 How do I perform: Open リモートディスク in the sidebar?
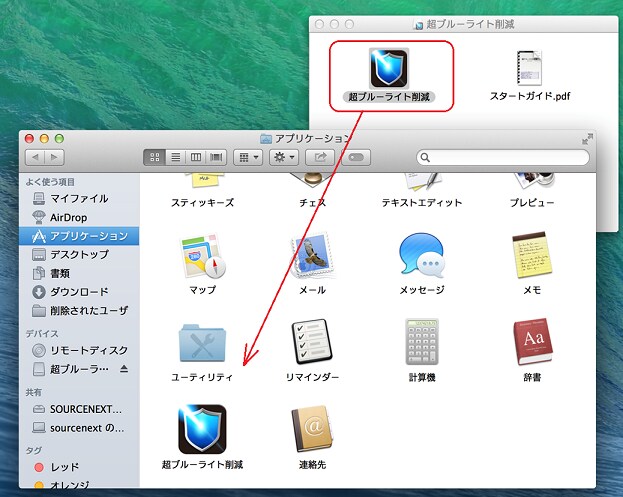click(79, 350)
